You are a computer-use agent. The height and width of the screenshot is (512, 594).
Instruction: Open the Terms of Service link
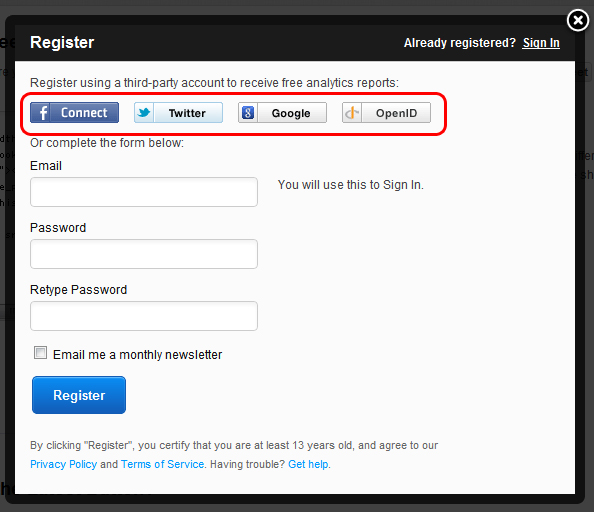pos(163,464)
